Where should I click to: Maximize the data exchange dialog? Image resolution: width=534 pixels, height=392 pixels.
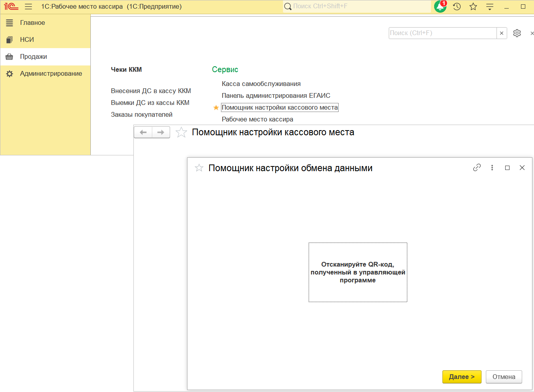click(x=508, y=168)
